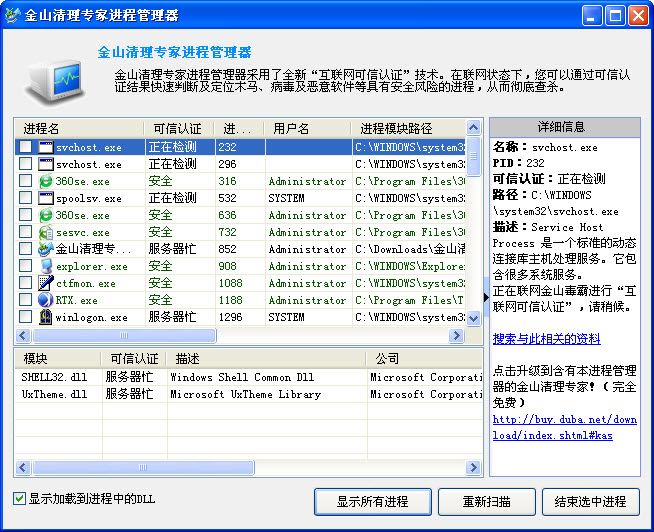Select the SHELL32.dll module row
The height and width of the screenshot is (532, 654).
tap(249, 377)
